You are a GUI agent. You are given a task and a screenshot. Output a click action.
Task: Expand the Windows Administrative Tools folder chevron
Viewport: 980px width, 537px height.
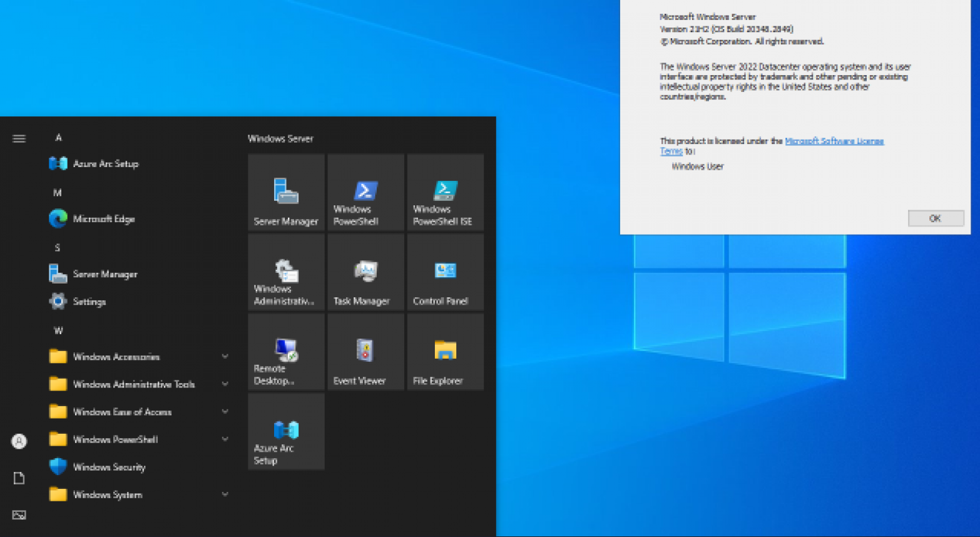pyautogui.click(x=225, y=384)
